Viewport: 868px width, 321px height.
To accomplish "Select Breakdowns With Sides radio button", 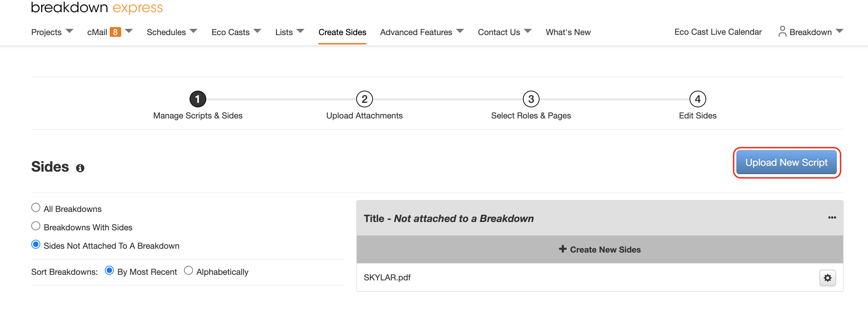I will pyautogui.click(x=36, y=226).
